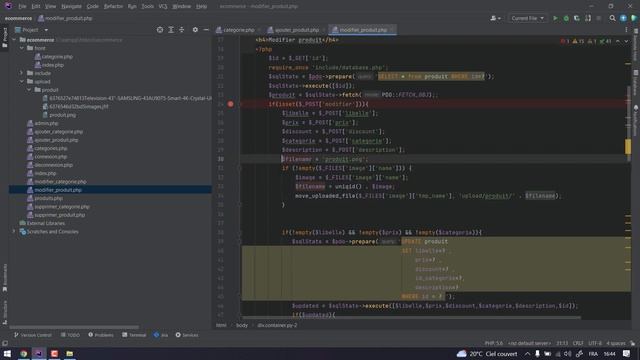This screenshot has height=360, width=640.
Task: Select supprimer_produit.php in project tree
Action: (x=60, y=215)
